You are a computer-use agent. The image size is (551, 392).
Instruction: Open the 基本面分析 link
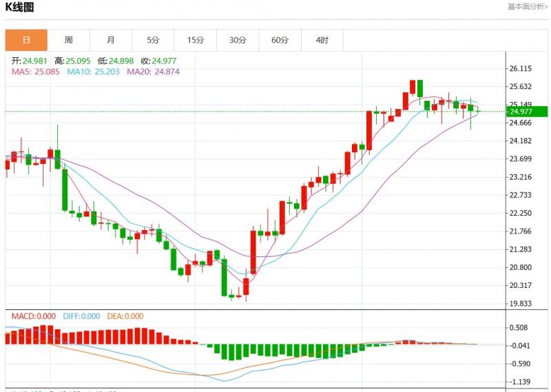528,7
